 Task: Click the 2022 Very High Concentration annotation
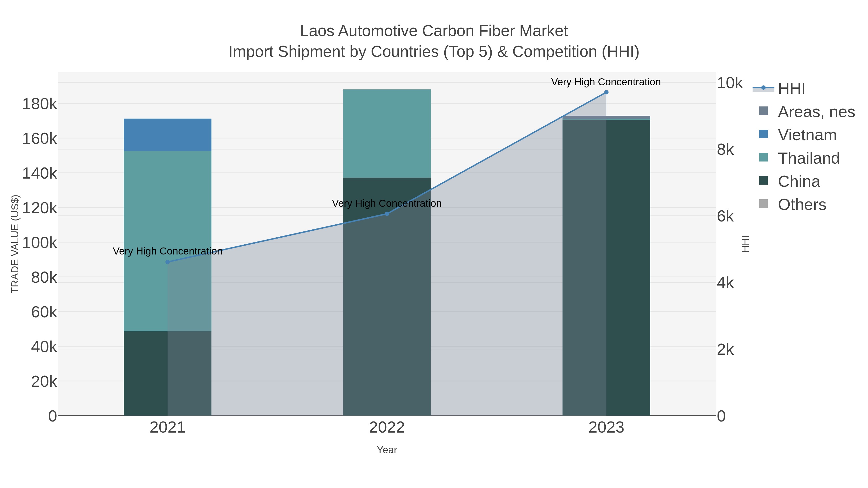click(x=387, y=203)
